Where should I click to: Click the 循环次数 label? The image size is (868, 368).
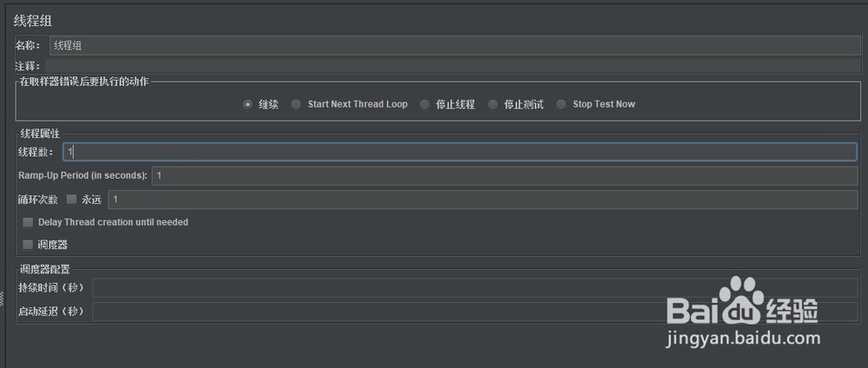37,200
